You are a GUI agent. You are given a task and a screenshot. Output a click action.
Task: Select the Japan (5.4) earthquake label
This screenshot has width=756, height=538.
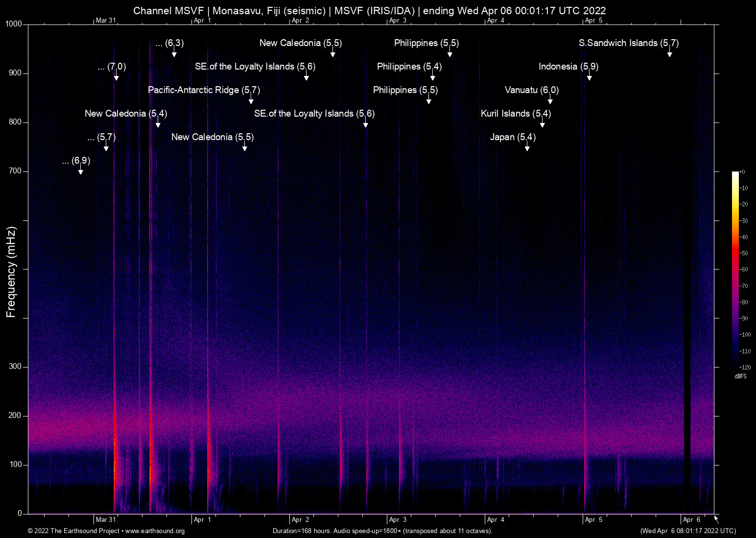[x=513, y=137]
